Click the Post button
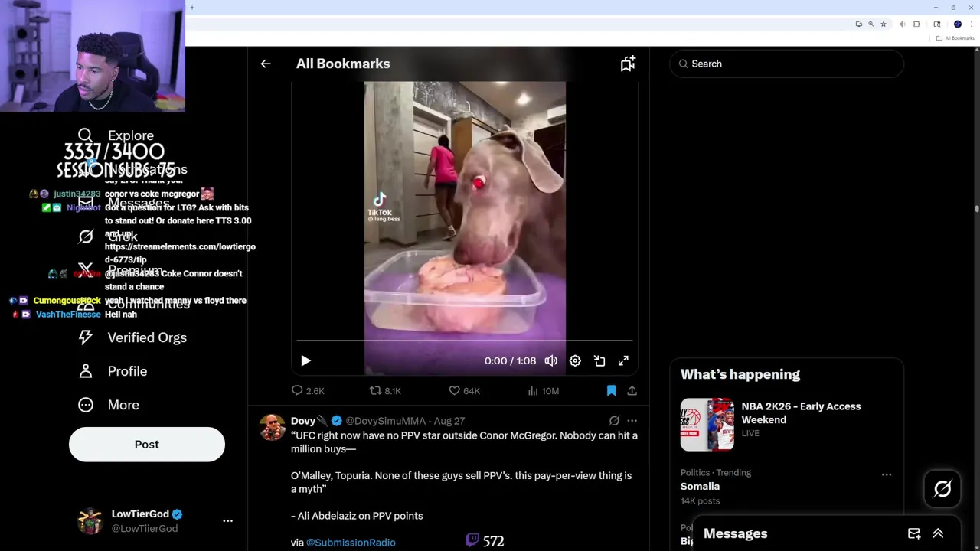The height and width of the screenshot is (551, 980). 147,445
